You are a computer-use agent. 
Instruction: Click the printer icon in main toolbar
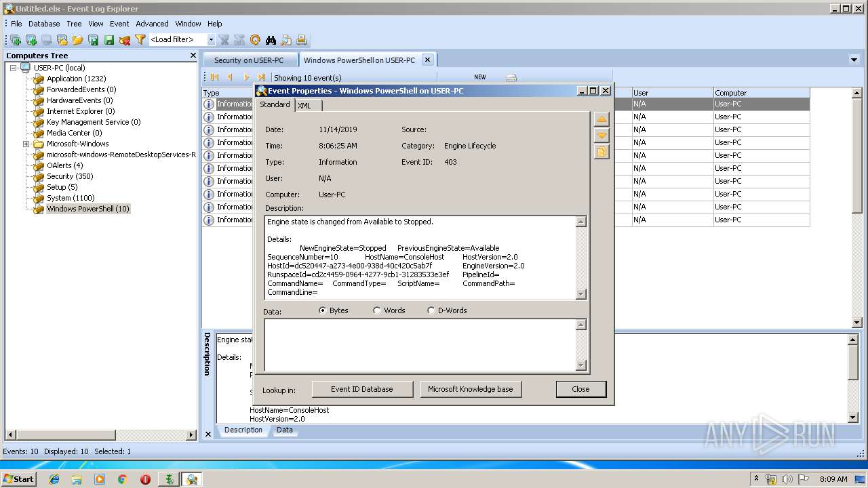302,40
